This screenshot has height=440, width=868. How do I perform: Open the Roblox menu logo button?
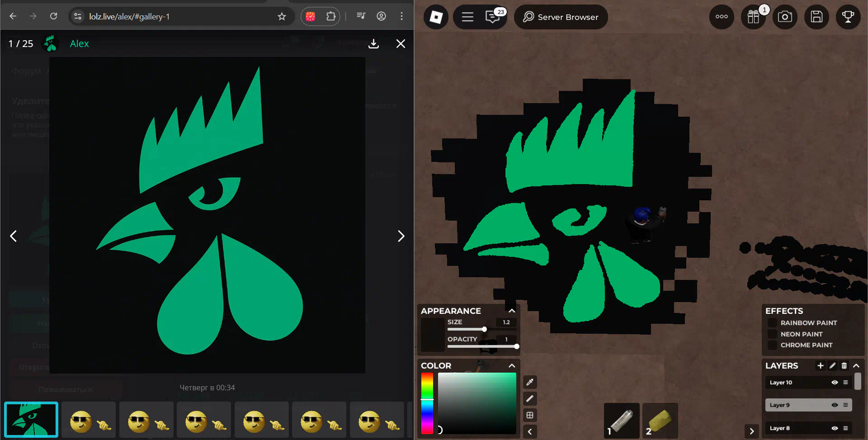(x=436, y=17)
